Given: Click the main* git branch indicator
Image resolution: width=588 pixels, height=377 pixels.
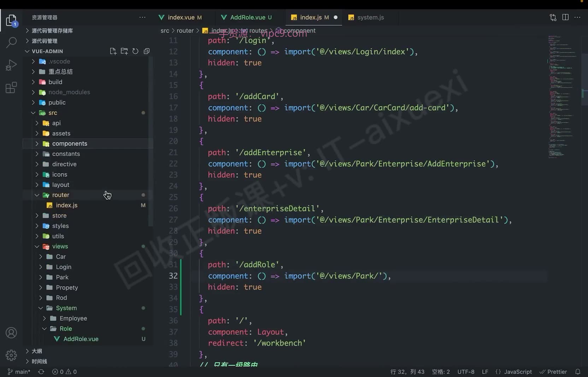Looking at the screenshot, I should click(x=19, y=372).
